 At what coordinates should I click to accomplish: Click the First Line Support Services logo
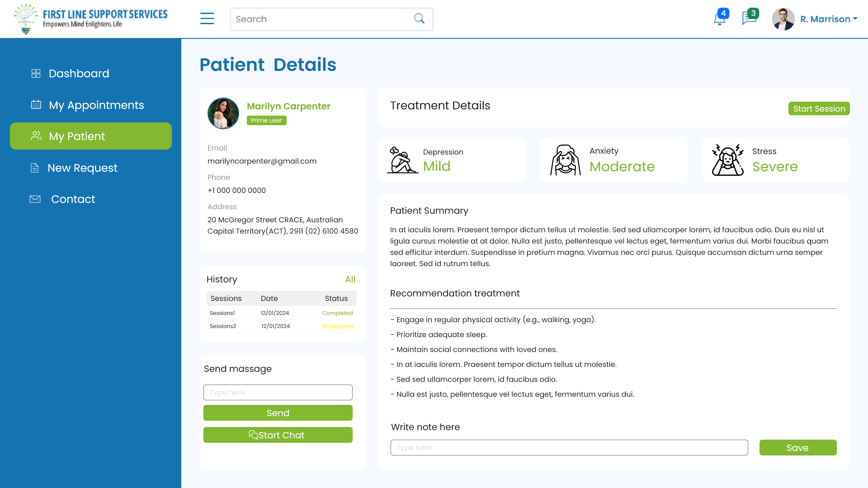coord(90,19)
